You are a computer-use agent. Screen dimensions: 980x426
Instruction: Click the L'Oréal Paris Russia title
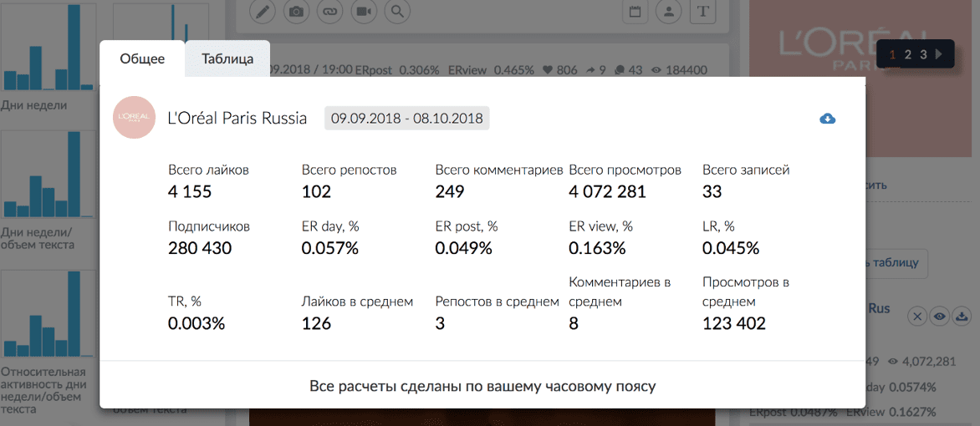tap(237, 119)
